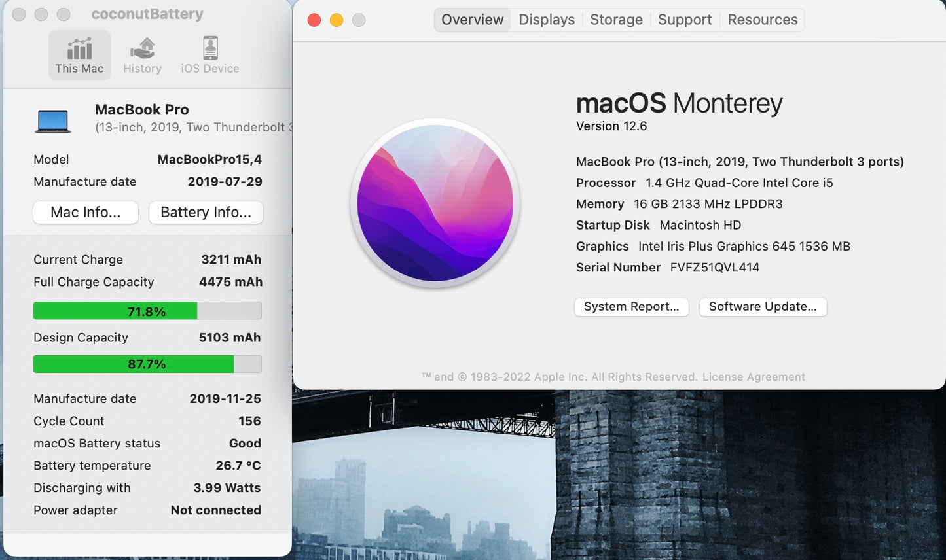Click the MacBook Pro laptop icon
This screenshot has width=946, height=560.
[52, 121]
